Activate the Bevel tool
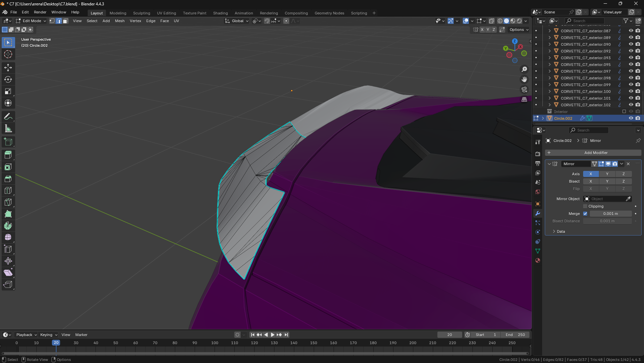The height and width of the screenshot is (363, 644). point(8,179)
